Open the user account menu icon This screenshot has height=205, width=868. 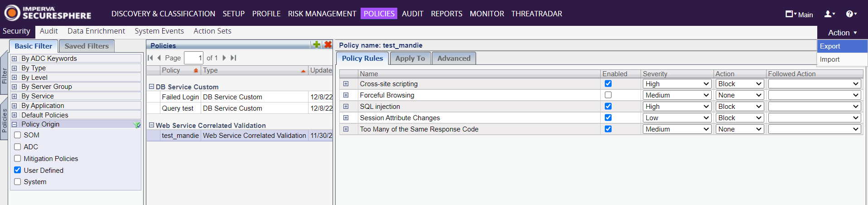[x=829, y=14]
